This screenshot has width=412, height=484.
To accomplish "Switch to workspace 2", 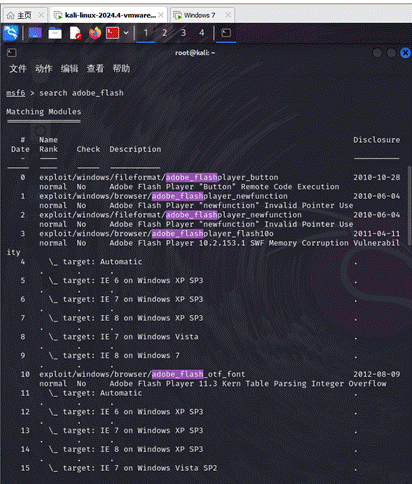I will 164,33.
